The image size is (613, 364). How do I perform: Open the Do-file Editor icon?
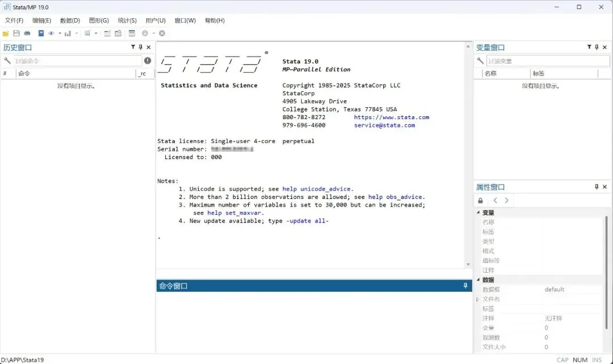point(87,33)
